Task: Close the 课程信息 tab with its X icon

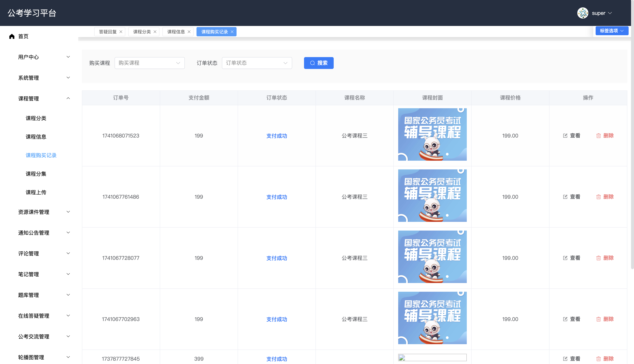Action: pos(189,32)
